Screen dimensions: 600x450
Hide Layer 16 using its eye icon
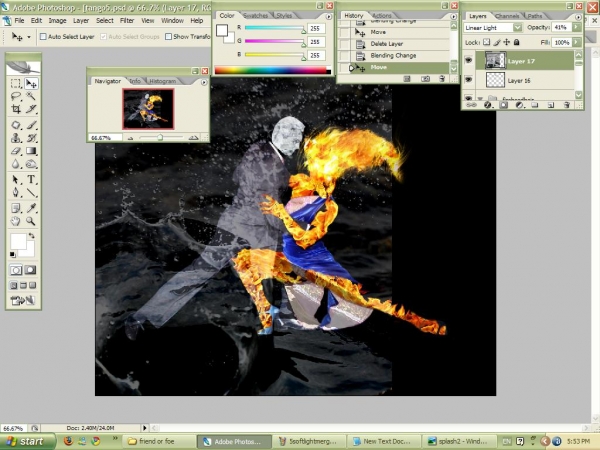pos(468,80)
